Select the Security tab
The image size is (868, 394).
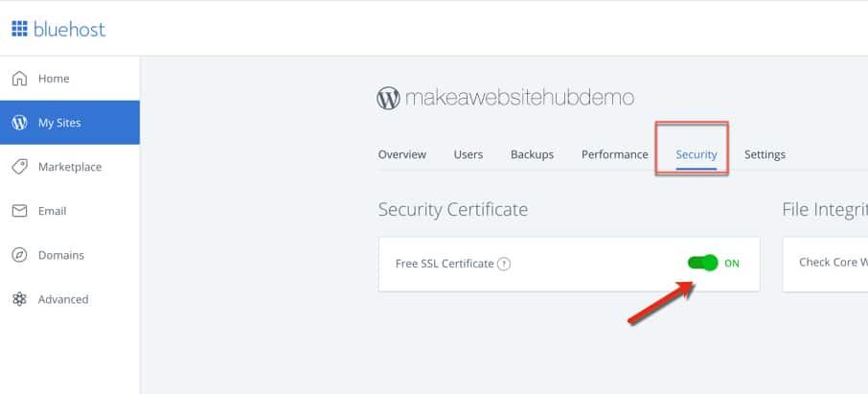coord(697,154)
